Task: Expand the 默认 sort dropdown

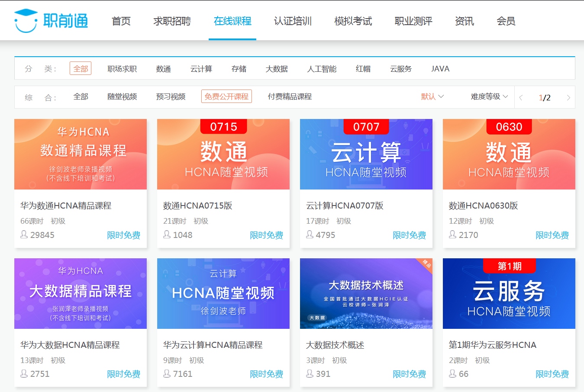Action: 432,96
